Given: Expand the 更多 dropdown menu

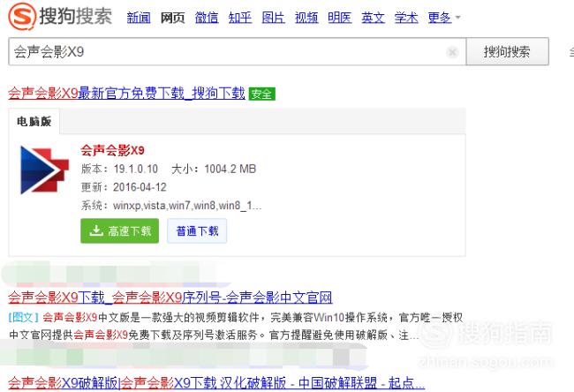Looking at the screenshot, I should [x=443, y=17].
